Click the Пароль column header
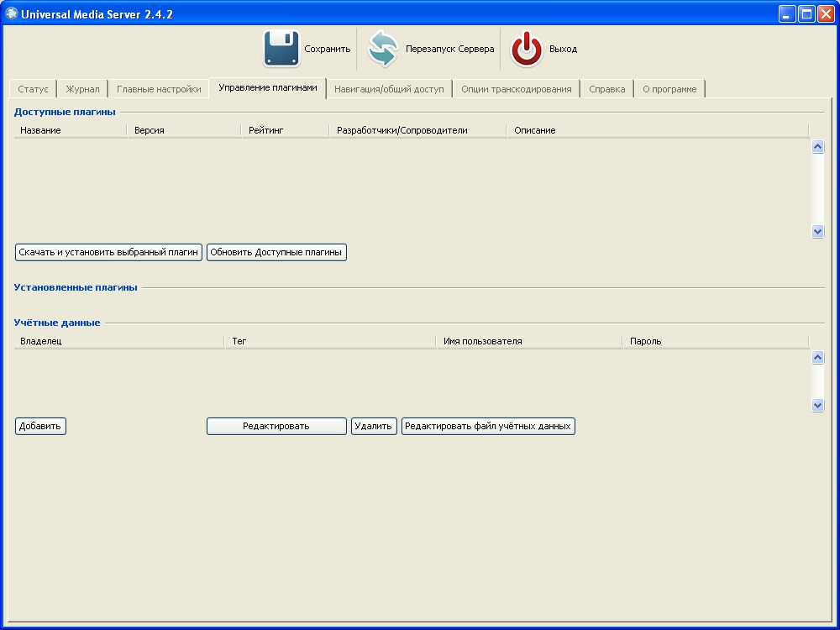This screenshot has width=840, height=630. [716, 341]
